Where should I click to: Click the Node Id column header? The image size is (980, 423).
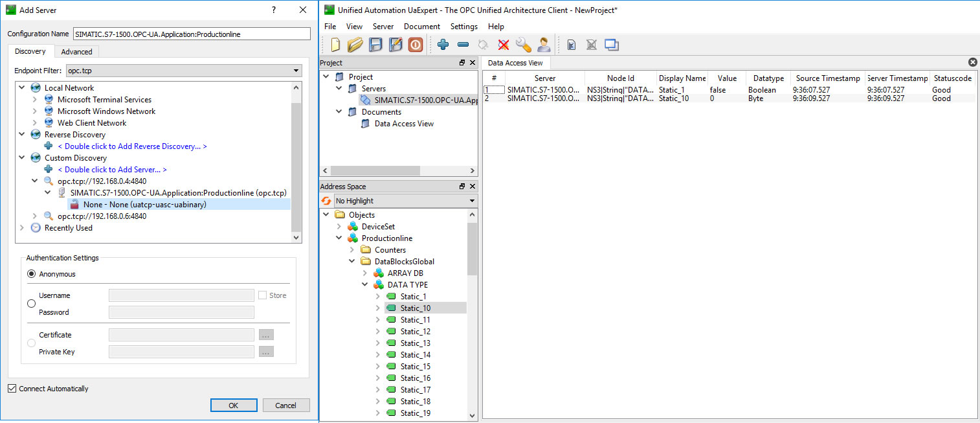tap(621, 78)
